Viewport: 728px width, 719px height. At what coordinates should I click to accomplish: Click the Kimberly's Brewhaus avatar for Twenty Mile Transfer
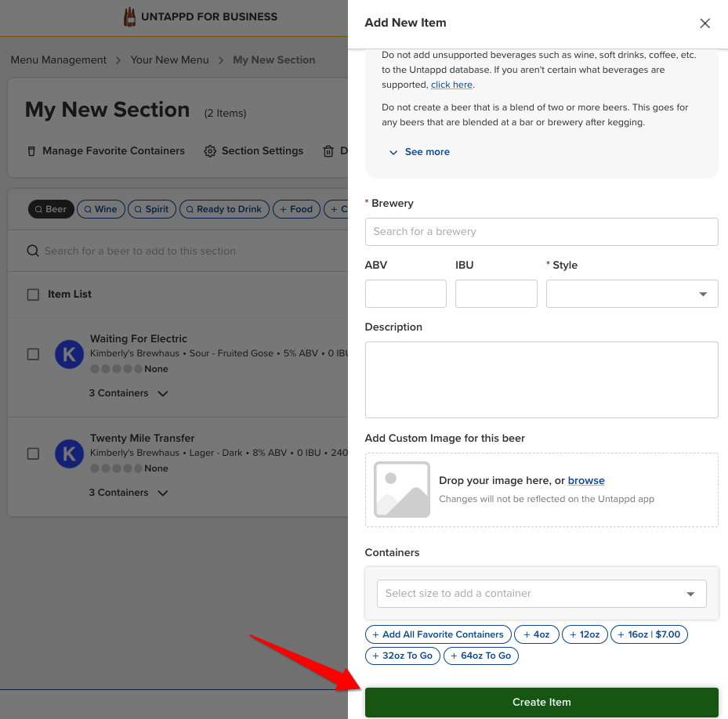[x=69, y=453]
